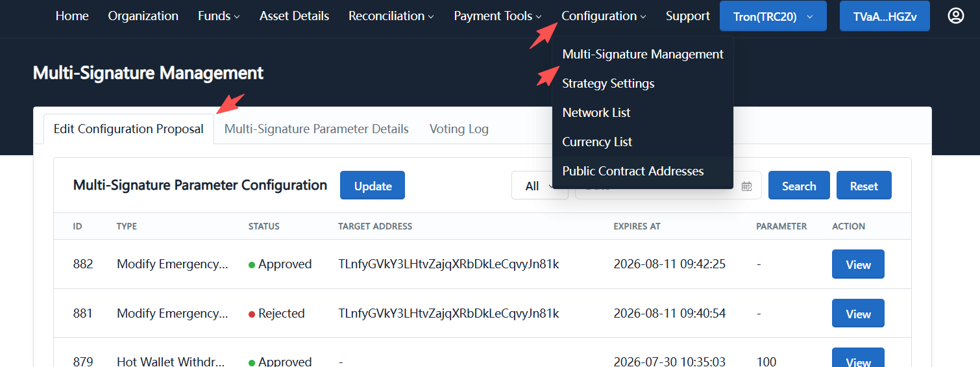
Task: Click the Approved status of proposal 882
Action: click(280, 264)
